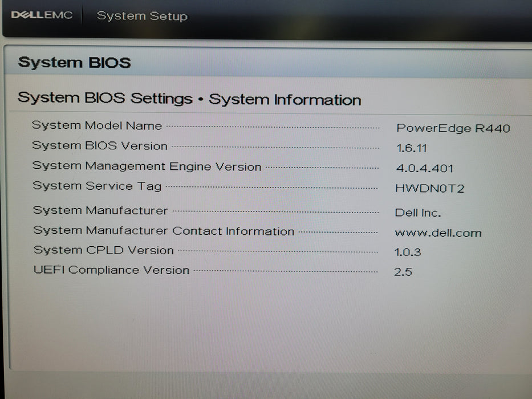
Task: Click the BIOS version value 1.6.11
Action: pyautogui.click(x=412, y=148)
